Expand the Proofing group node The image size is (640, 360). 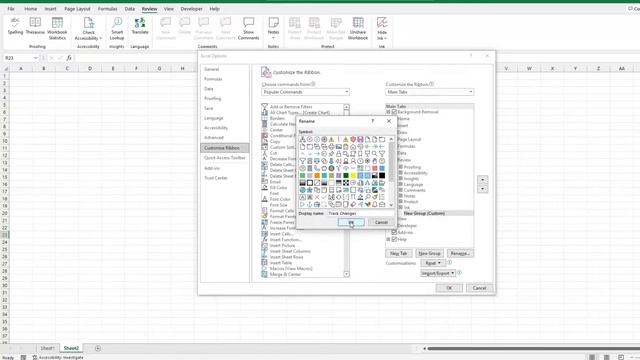click(401, 167)
